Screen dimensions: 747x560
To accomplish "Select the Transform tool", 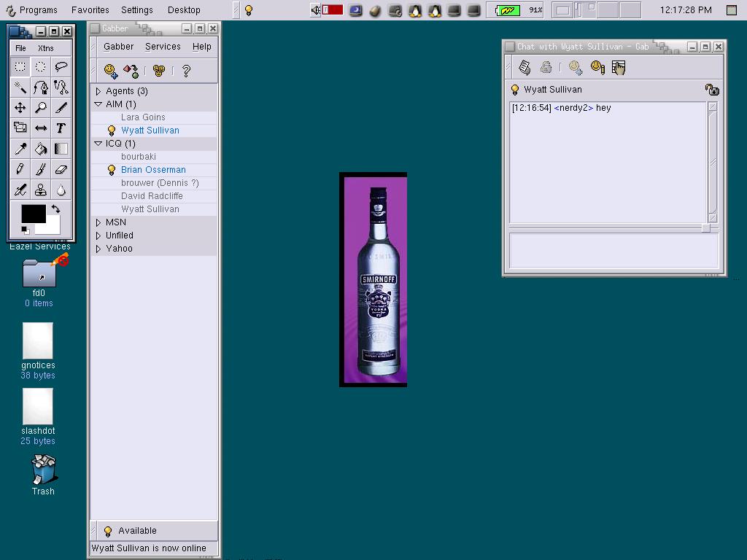I will [x=20, y=128].
